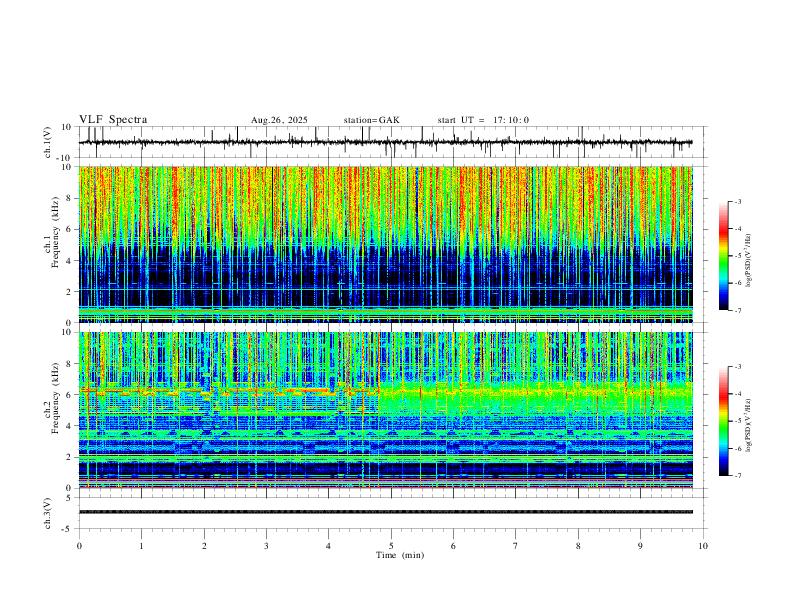792x612 pixels.
Task: Click the "station=GAK" label
Action: pos(371,120)
